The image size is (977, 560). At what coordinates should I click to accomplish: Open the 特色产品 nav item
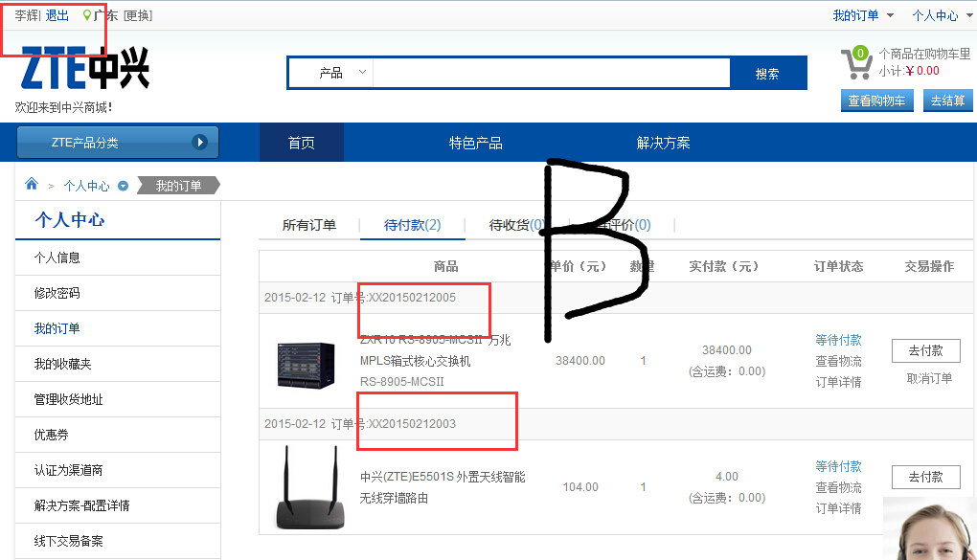tap(475, 143)
